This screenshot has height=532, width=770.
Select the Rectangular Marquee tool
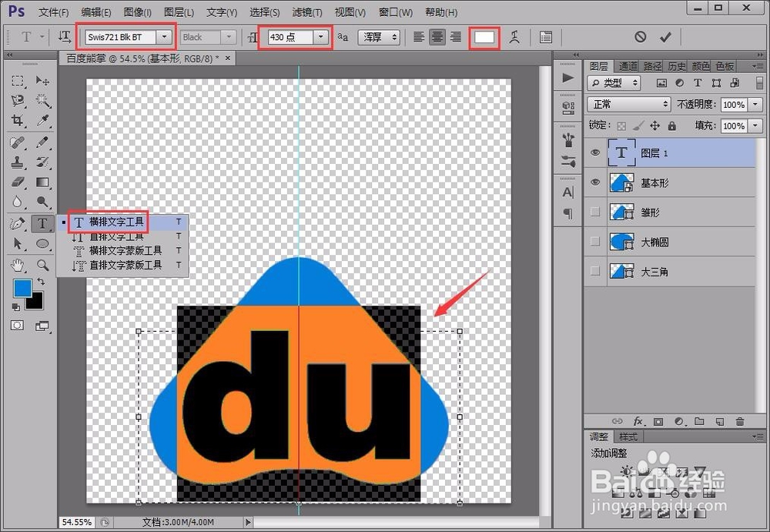(18, 81)
